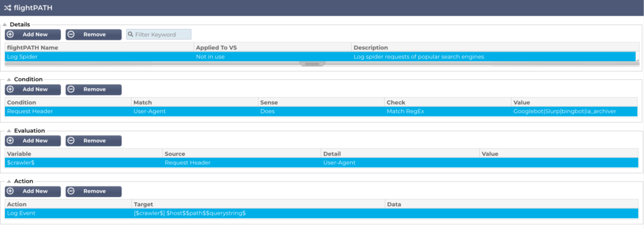
Task: Click the minus icon in Details Remove
Action: [71, 35]
